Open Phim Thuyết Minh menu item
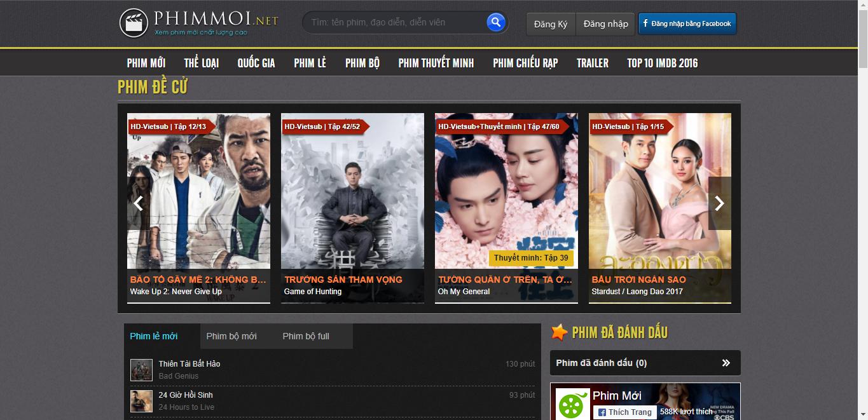This screenshot has height=420, width=868. pos(436,63)
